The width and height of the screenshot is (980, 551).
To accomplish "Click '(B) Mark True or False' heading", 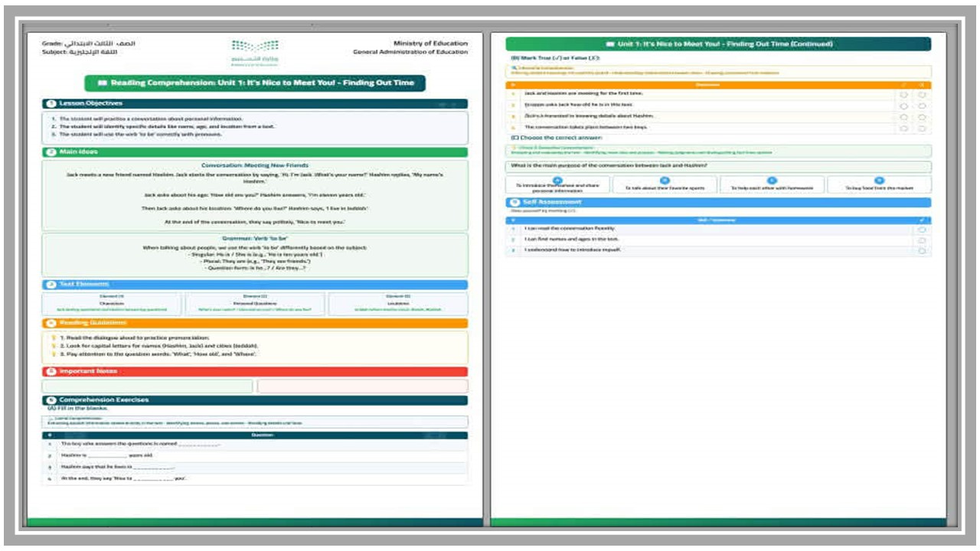I will (x=555, y=58).
